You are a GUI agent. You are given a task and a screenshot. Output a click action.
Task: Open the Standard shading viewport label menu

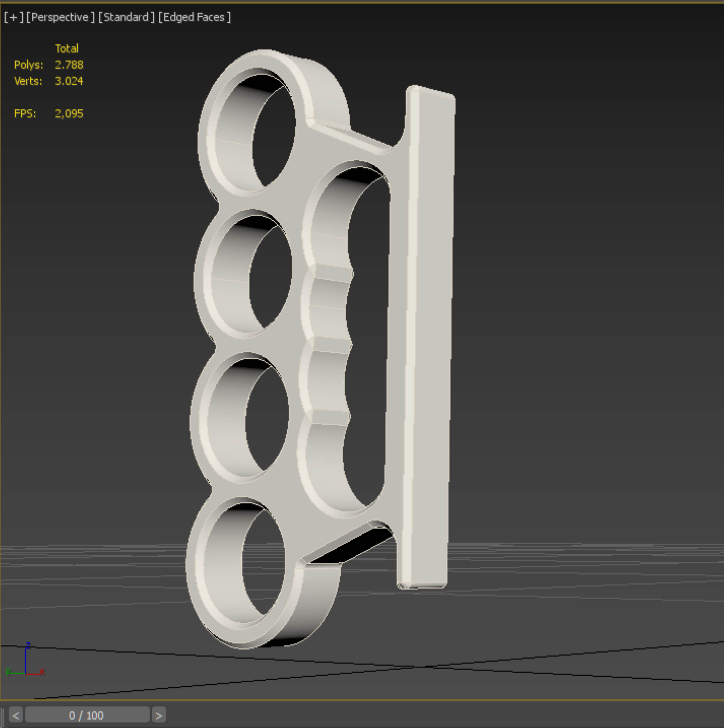(x=126, y=17)
